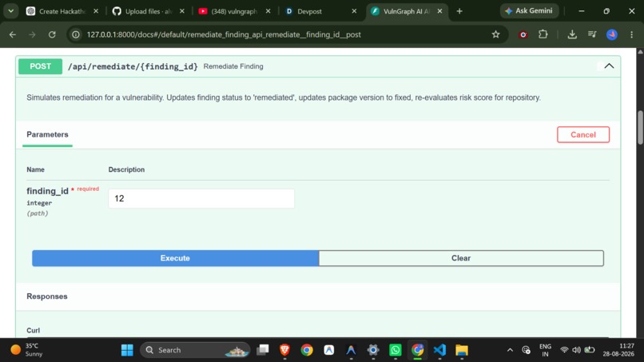Click the taskbar Search box

(x=195, y=350)
